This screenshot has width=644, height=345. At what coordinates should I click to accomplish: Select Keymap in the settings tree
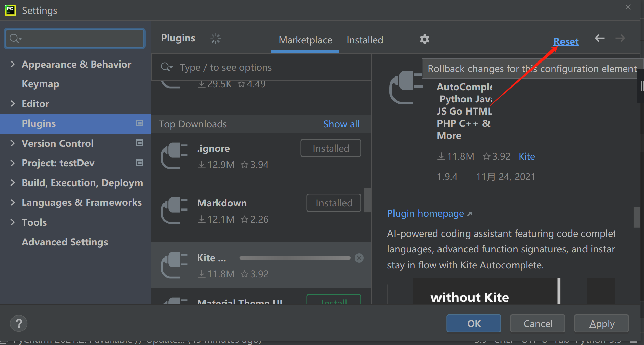(41, 84)
